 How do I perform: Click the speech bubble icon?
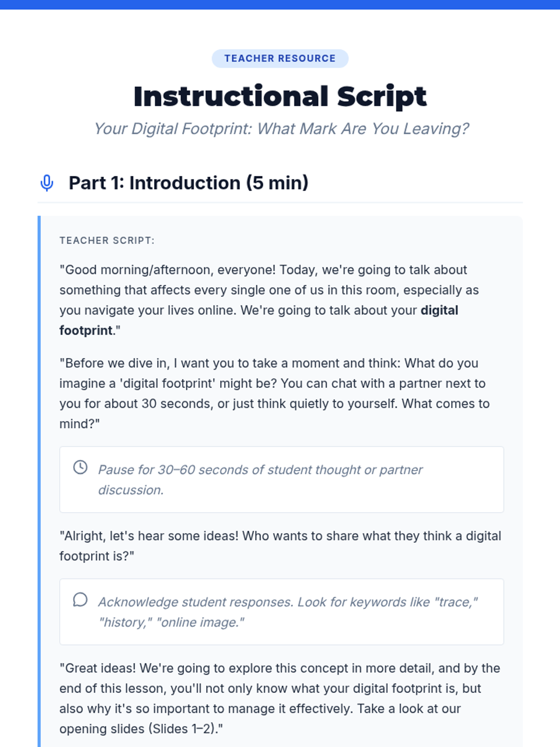click(80, 600)
